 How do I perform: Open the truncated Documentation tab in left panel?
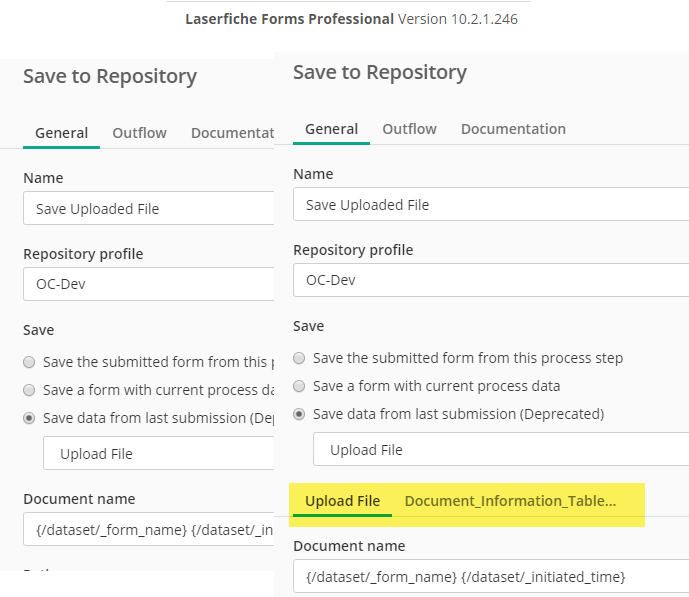pos(232,133)
